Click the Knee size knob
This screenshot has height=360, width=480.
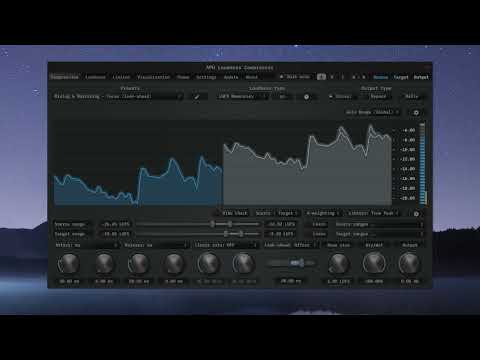pos(339,263)
